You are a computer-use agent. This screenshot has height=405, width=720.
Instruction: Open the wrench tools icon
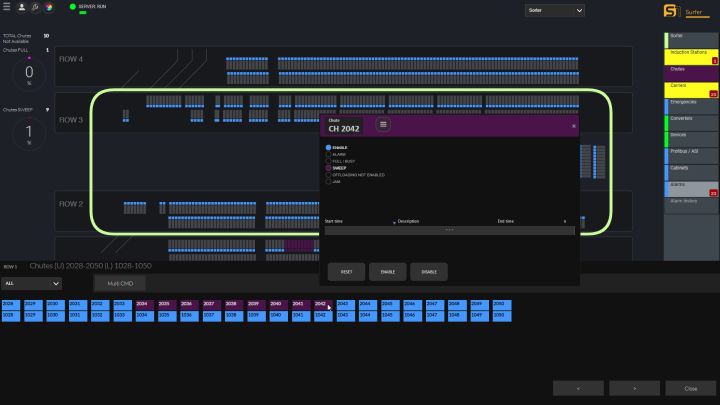point(35,7)
